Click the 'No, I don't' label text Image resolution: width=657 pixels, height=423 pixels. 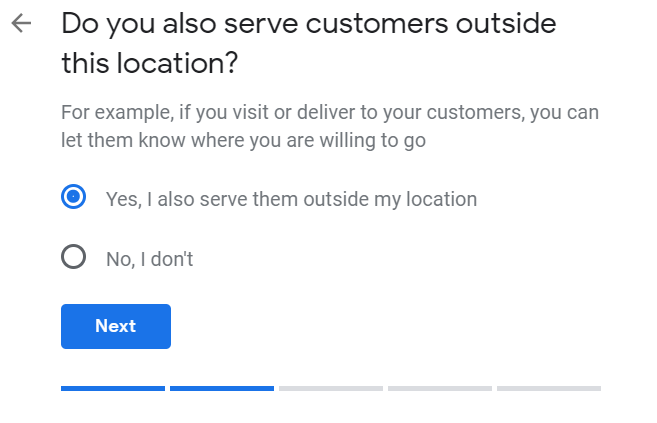click(x=150, y=259)
